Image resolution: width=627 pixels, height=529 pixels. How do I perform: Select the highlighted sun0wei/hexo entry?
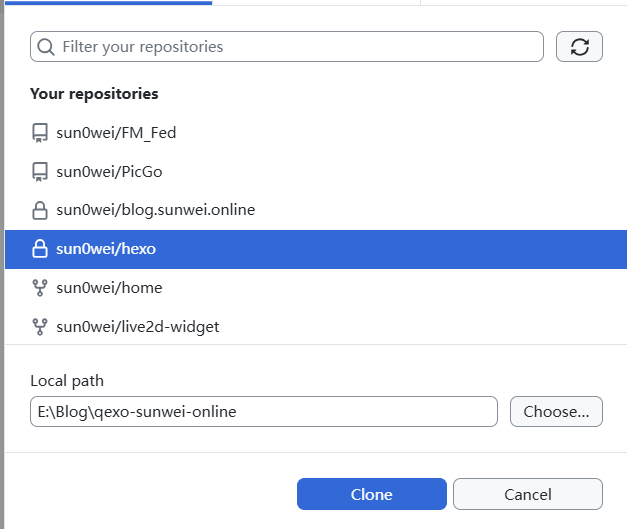[316, 249]
